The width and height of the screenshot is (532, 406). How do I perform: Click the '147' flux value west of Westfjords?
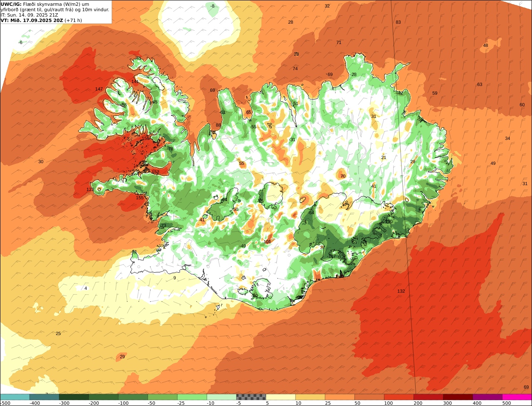[x=99, y=89]
